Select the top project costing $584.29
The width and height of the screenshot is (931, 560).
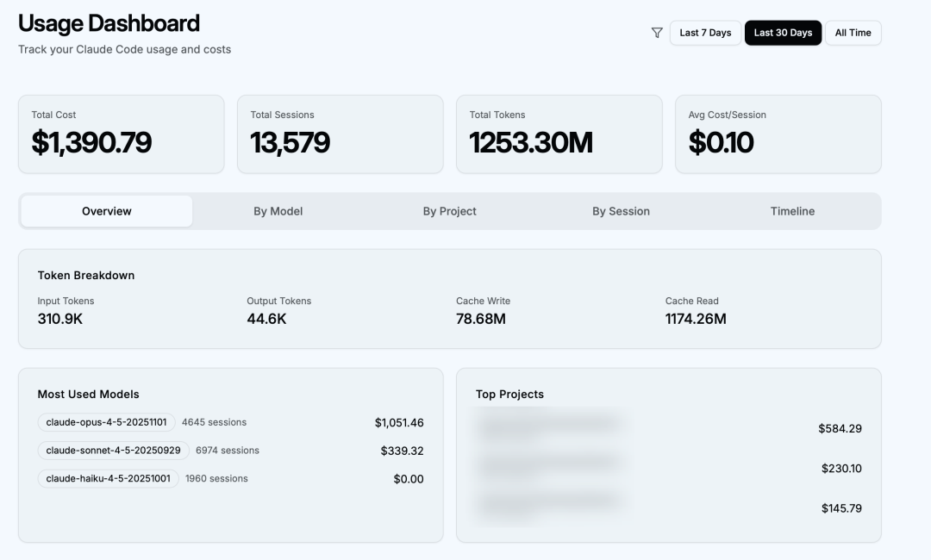(840, 427)
